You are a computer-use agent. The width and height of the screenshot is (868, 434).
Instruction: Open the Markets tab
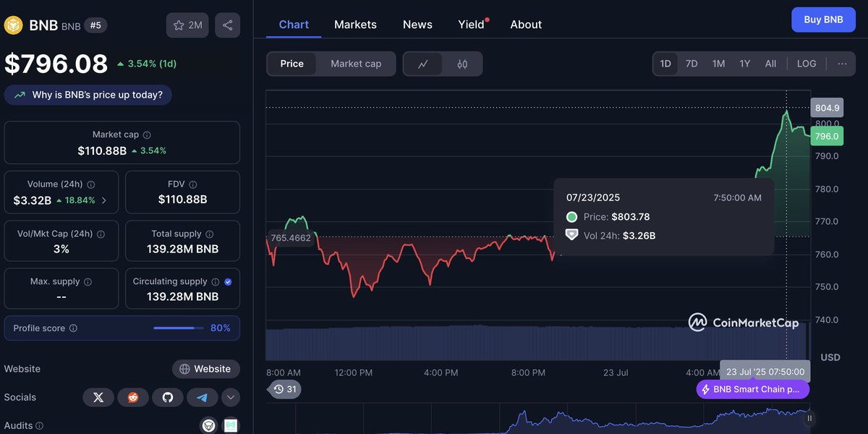click(x=355, y=25)
